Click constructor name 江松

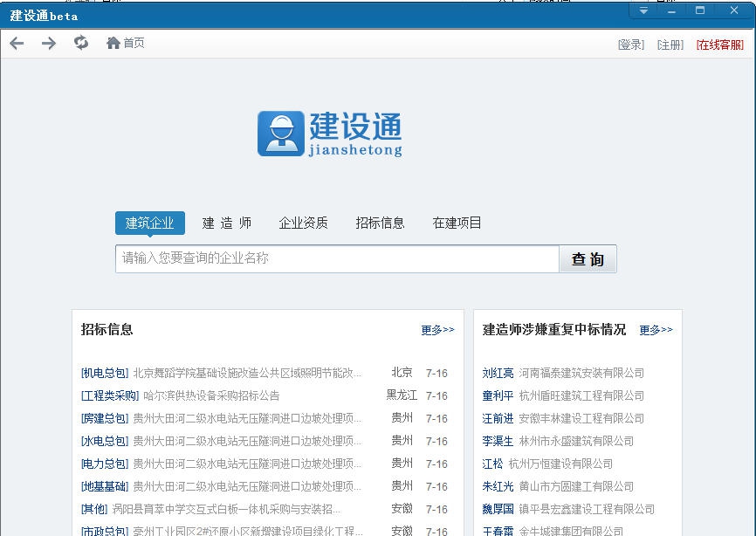[x=492, y=464]
